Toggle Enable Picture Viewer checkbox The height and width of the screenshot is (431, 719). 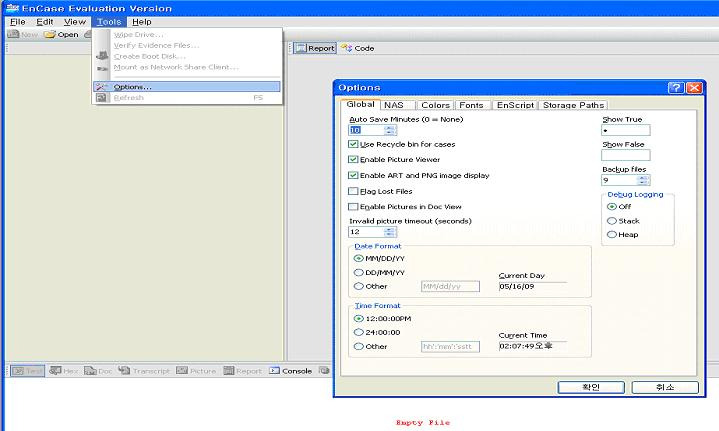[x=353, y=160]
